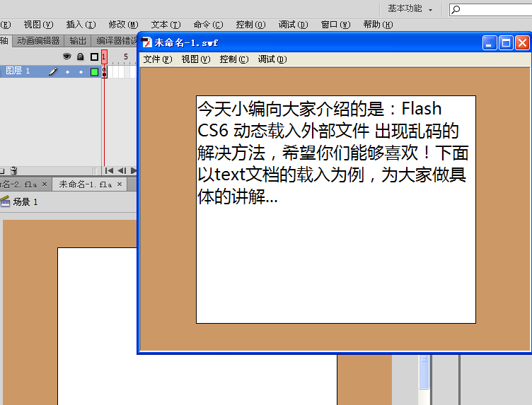Open Flash 帮助(H) menu
Screen dimensions: 532x405
coord(378,25)
